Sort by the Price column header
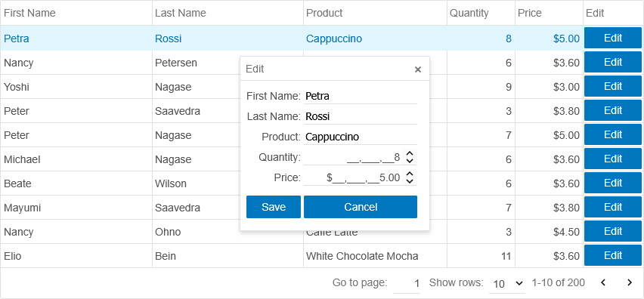Screen dimensions: 644x299 pyautogui.click(x=549, y=13)
